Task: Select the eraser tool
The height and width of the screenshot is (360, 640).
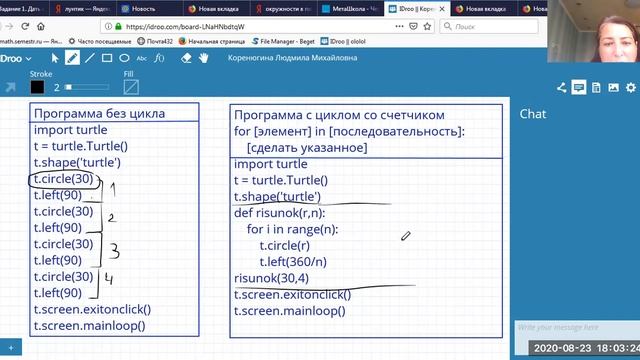Action: coord(186,58)
